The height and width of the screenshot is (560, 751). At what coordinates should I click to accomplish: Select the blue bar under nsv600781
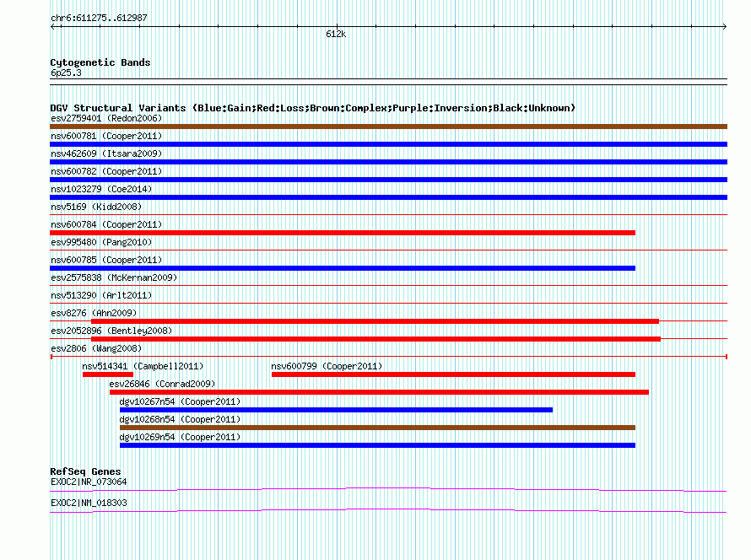pos(388,144)
